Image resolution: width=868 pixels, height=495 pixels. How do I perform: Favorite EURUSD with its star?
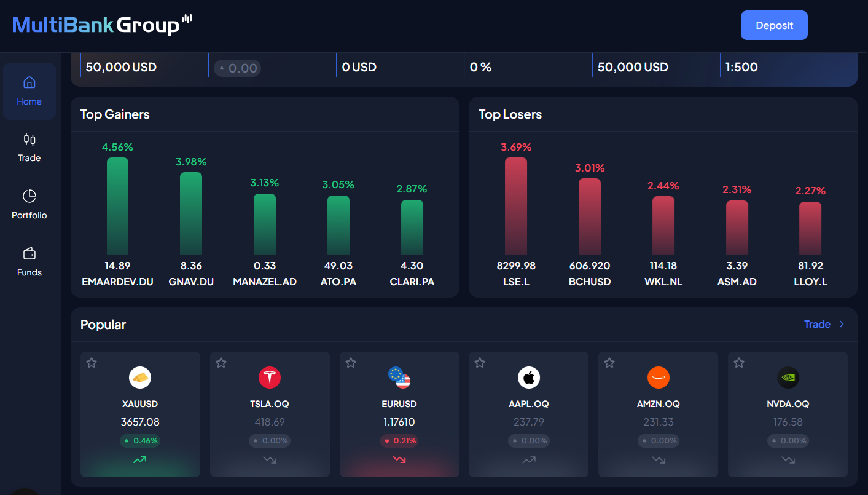[x=351, y=363]
